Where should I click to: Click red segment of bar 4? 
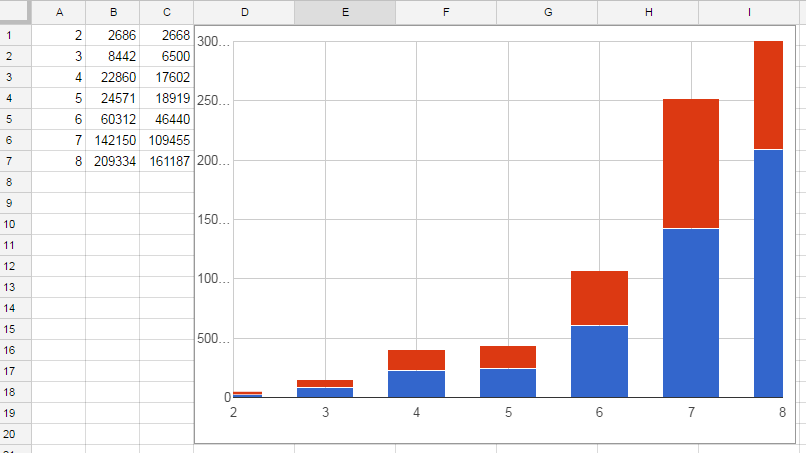point(416,360)
